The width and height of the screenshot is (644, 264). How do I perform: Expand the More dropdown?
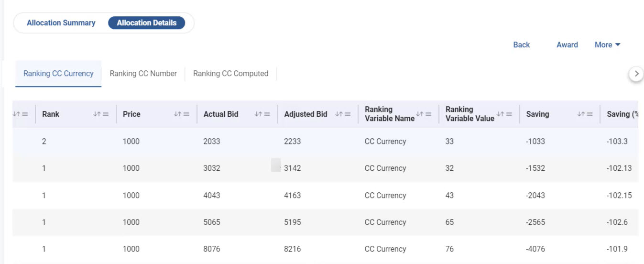[x=607, y=45]
